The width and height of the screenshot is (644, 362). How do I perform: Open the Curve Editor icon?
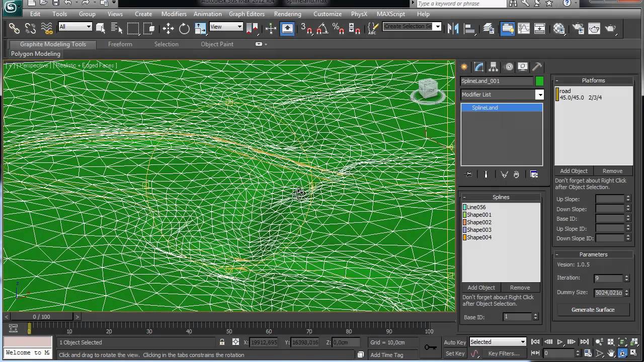[524, 28]
